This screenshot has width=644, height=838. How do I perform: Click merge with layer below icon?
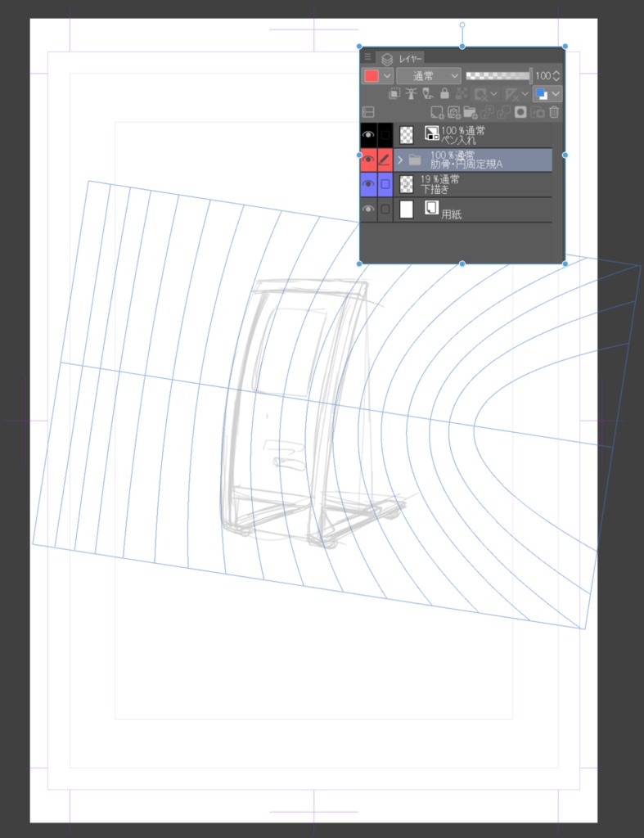[503, 111]
